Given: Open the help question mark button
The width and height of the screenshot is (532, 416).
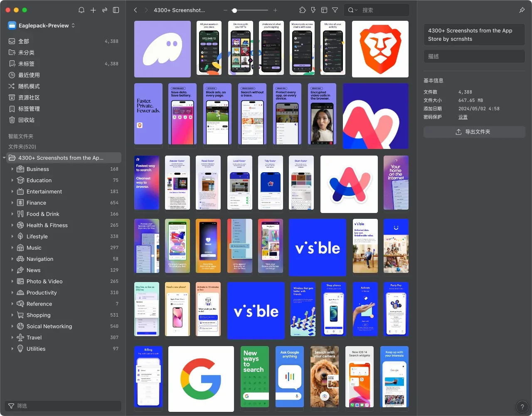Looking at the screenshot, I should click(522, 407).
